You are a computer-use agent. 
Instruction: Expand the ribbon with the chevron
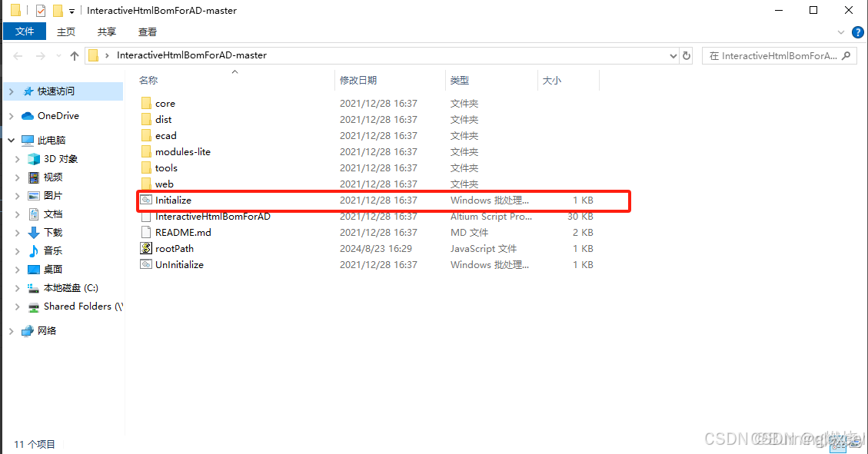click(841, 32)
